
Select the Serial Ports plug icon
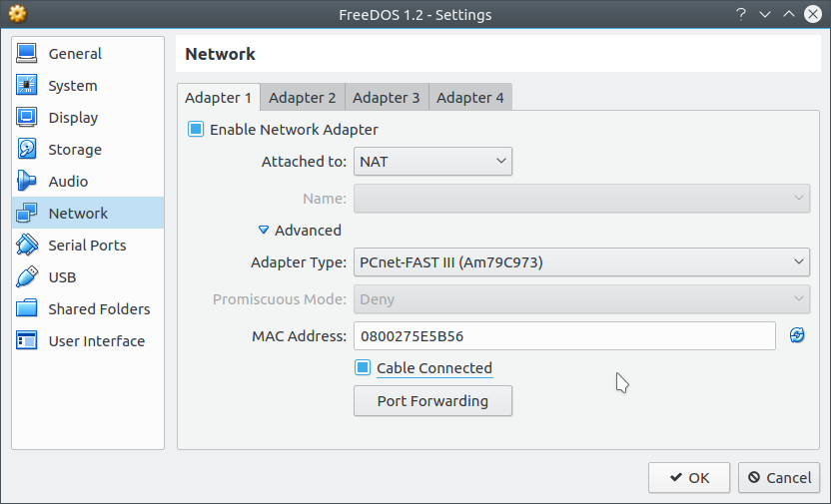coord(27,246)
